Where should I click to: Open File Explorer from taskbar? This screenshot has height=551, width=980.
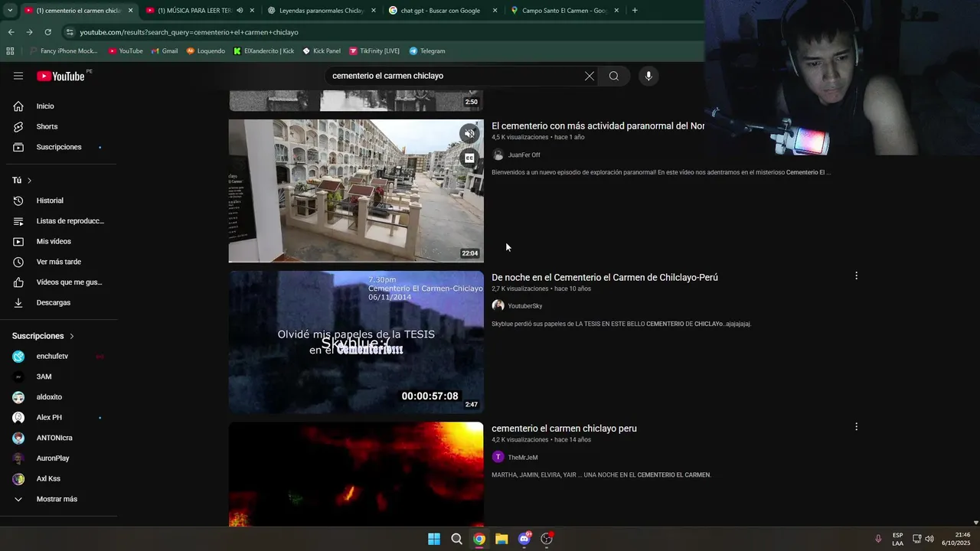click(501, 539)
